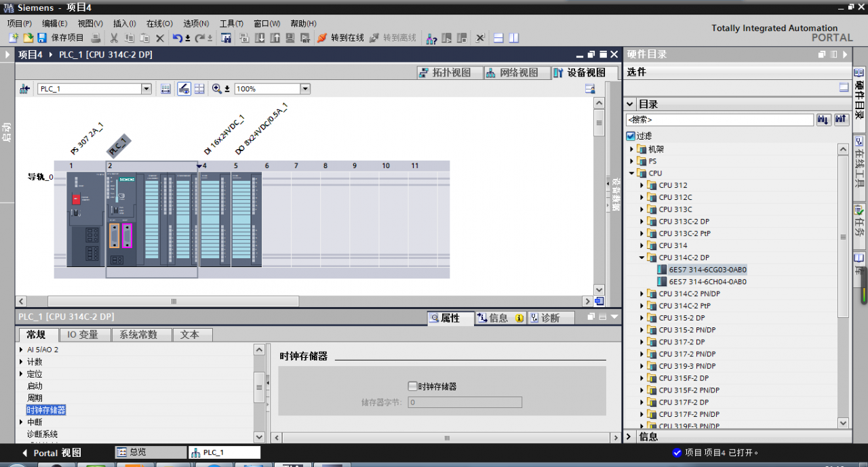The height and width of the screenshot is (467, 868).
Task: Click the search upward icon in catalog
Action: pos(841,119)
